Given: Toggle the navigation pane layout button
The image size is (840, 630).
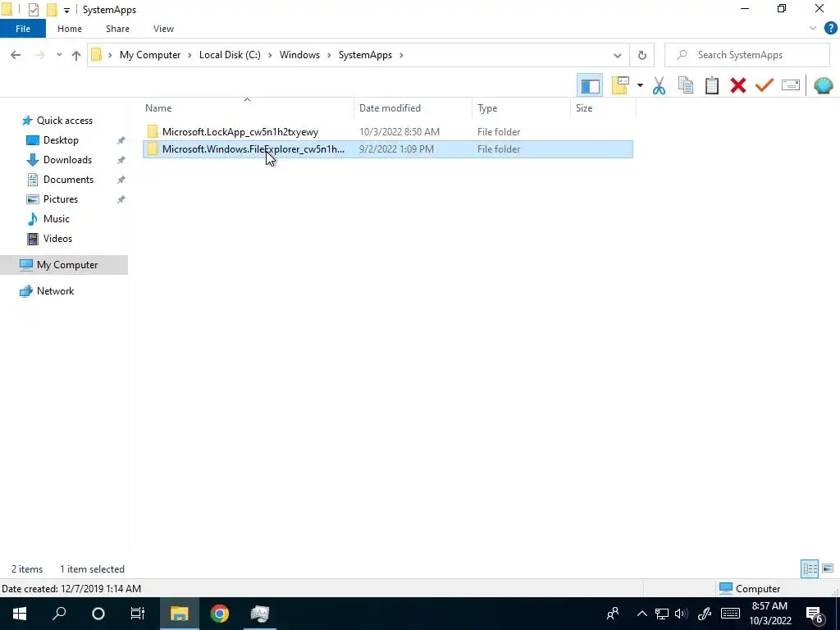Looking at the screenshot, I should pyautogui.click(x=590, y=85).
